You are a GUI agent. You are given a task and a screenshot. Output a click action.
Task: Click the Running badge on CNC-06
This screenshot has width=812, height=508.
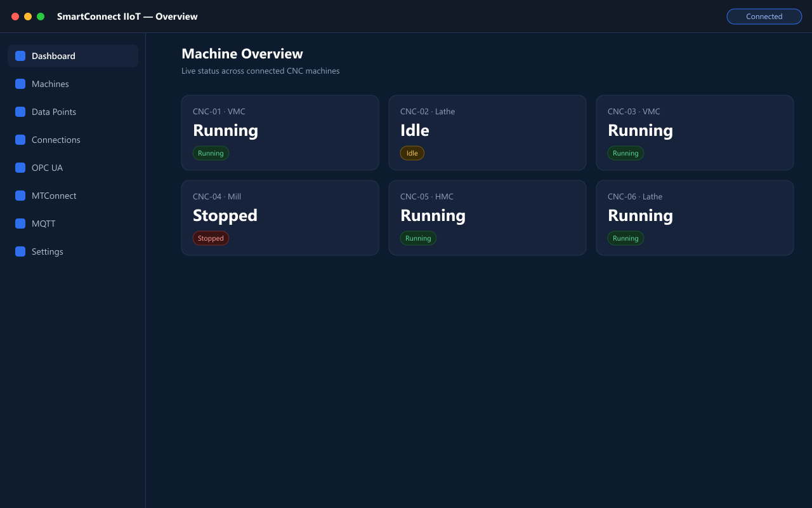point(625,238)
